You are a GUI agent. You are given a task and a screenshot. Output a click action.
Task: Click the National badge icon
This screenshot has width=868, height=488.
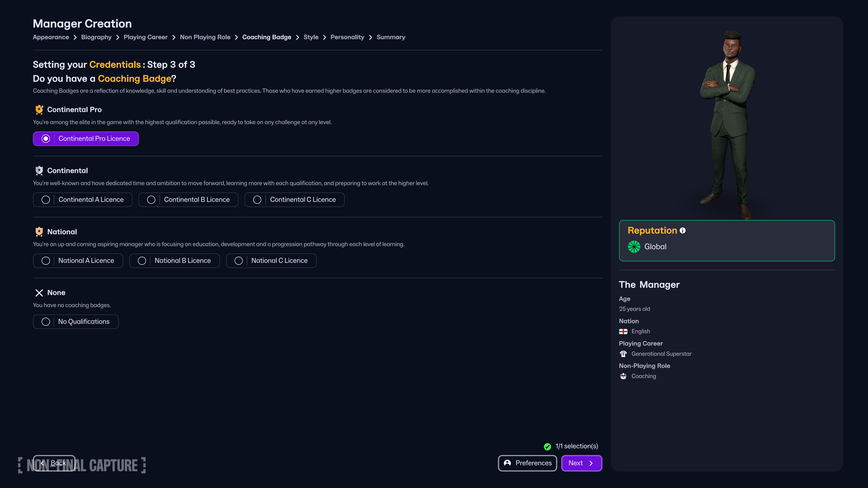(x=39, y=232)
